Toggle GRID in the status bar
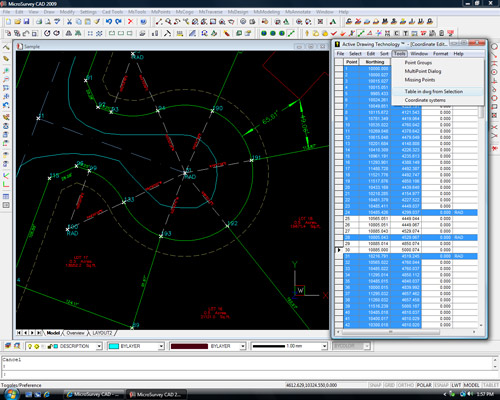Image resolution: width=500 pixels, height=400 pixels. tap(389, 385)
